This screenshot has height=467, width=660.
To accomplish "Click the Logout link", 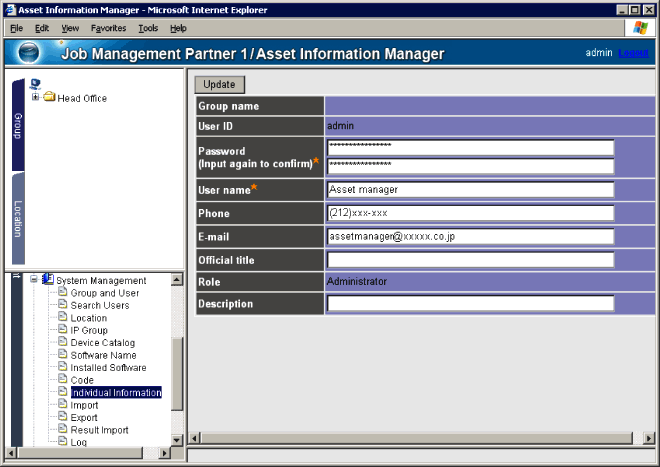I will pyautogui.click(x=633, y=53).
